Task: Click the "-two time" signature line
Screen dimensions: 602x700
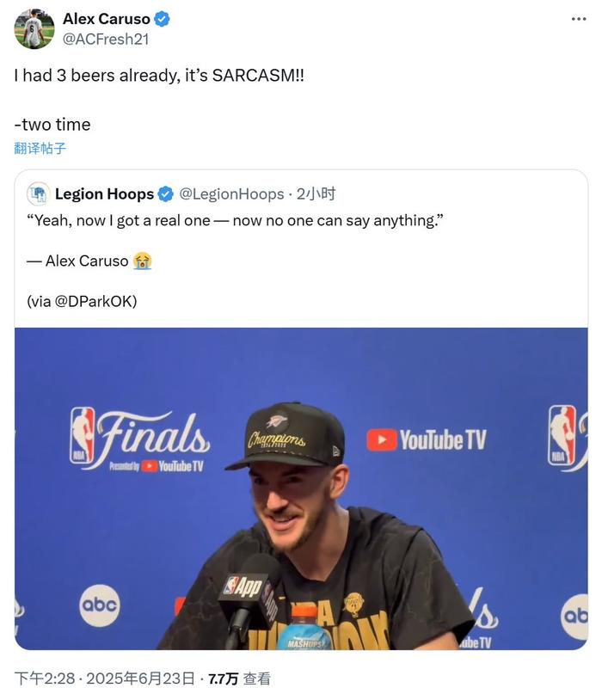Action: 52,125
